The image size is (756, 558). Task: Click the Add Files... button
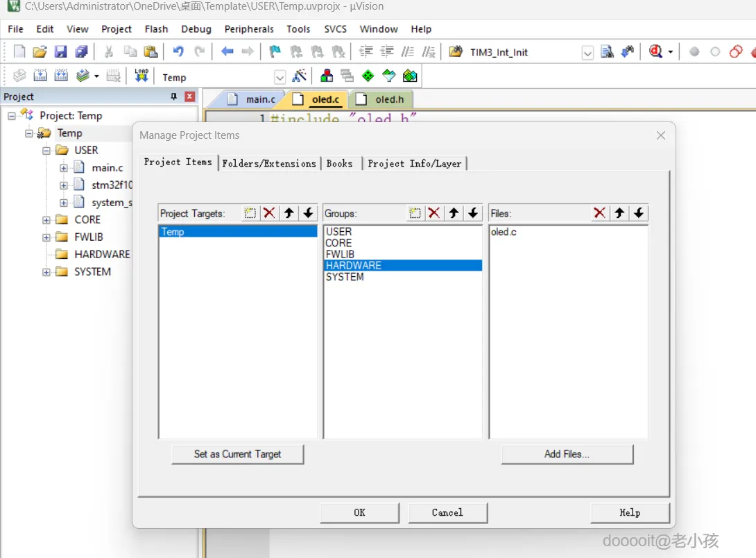(567, 454)
